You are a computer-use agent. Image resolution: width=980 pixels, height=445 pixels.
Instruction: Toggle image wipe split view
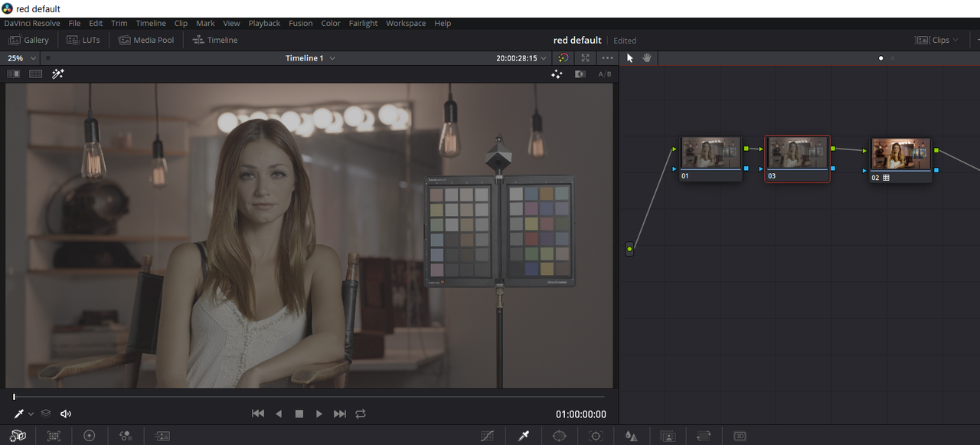tap(14, 74)
